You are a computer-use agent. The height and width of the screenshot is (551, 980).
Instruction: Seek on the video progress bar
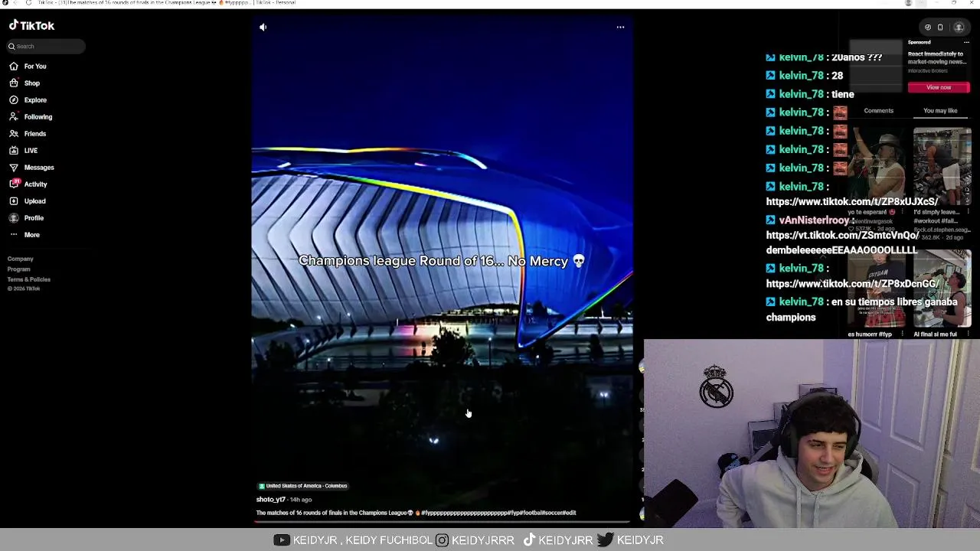(x=443, y=522)
